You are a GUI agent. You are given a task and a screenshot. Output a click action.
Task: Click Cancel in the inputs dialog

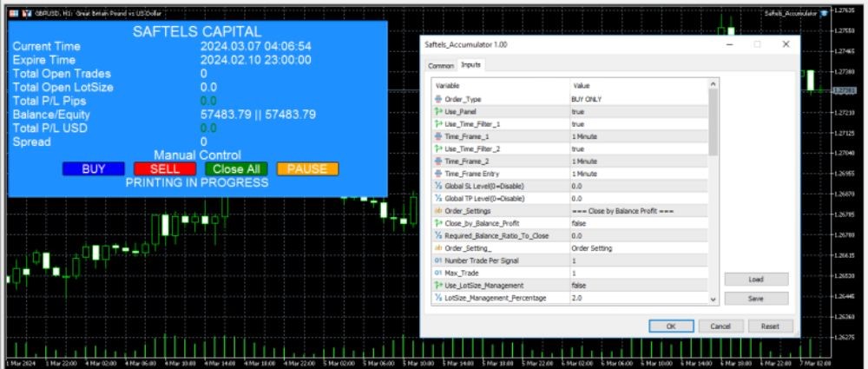point(720,326)
